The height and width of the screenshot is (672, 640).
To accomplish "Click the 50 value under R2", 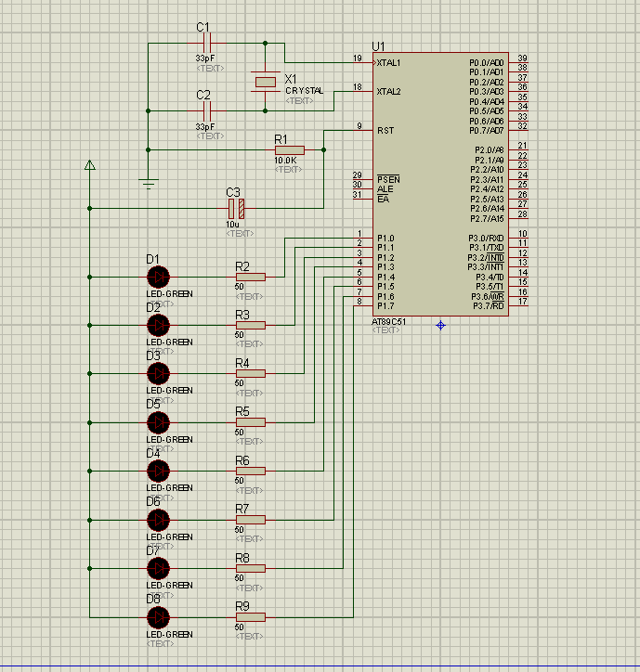I will 240,287.
